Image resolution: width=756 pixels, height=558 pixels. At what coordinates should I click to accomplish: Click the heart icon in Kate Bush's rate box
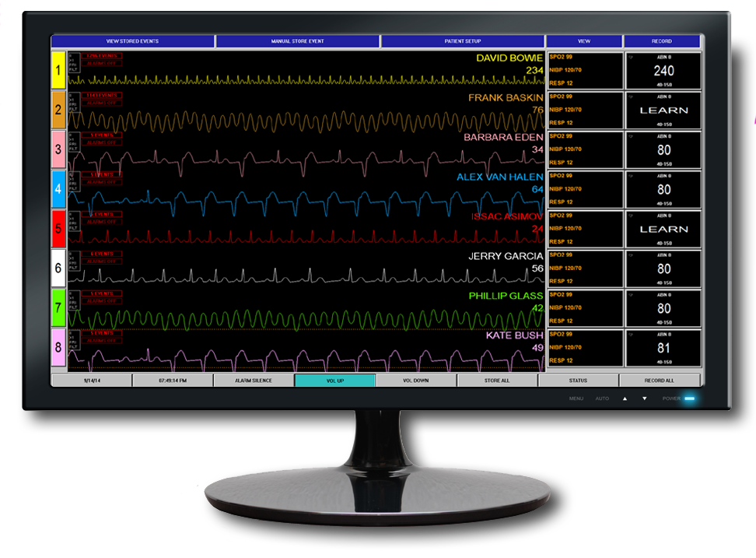pyautogui.click(x=631, y=334)
